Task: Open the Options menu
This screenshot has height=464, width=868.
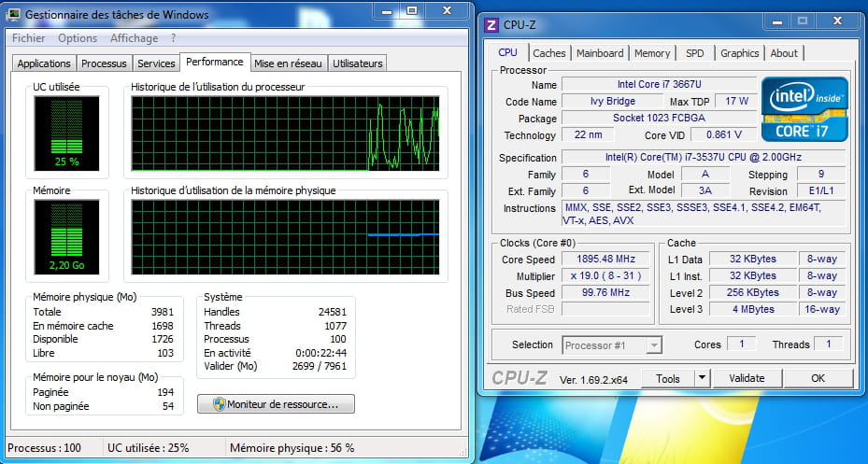Action: pos(78,38)
